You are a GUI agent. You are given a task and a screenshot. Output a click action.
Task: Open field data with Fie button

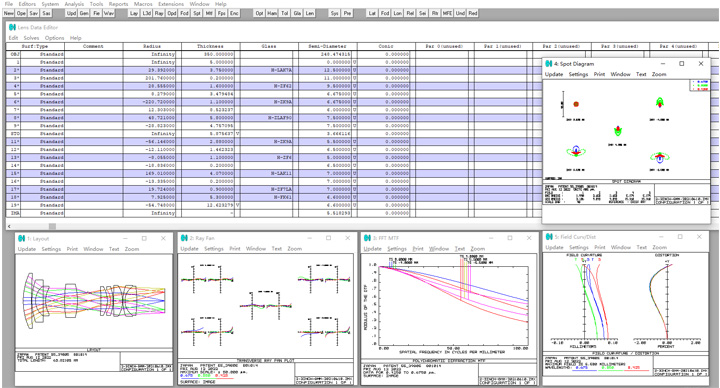(x=96, y=13)
